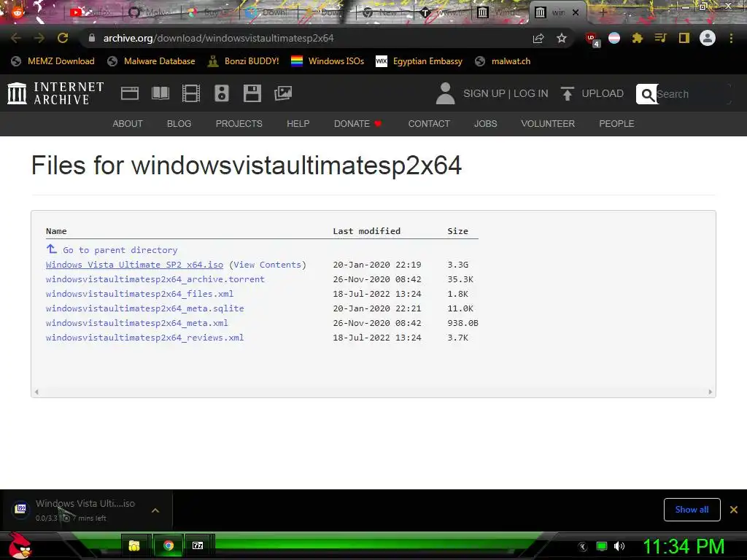Viewport: 747px width, 560px height.
Task: Open windowsvistaultimatesp2x64_archive.torrent
Action: (x=155, y=279)
